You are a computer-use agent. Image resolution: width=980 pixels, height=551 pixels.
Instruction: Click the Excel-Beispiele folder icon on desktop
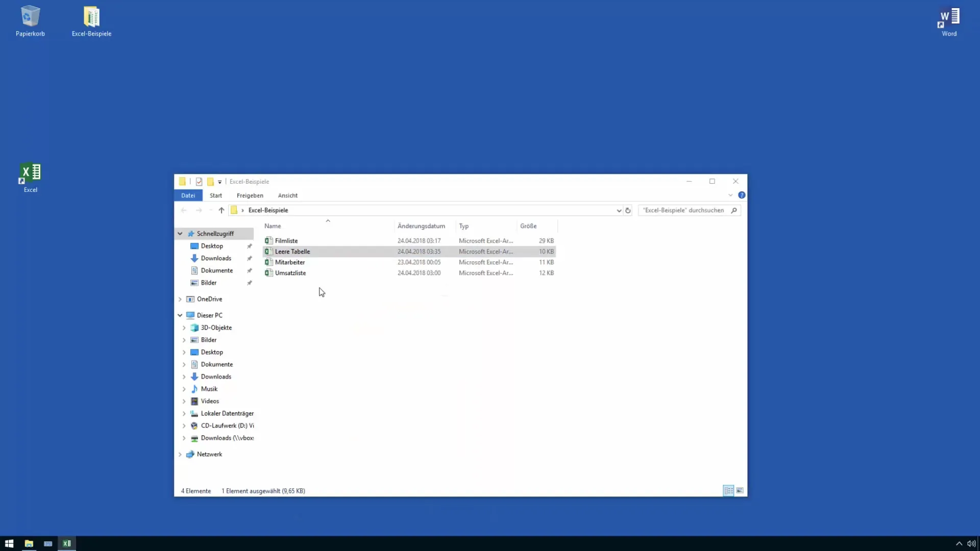pos(91,15)
